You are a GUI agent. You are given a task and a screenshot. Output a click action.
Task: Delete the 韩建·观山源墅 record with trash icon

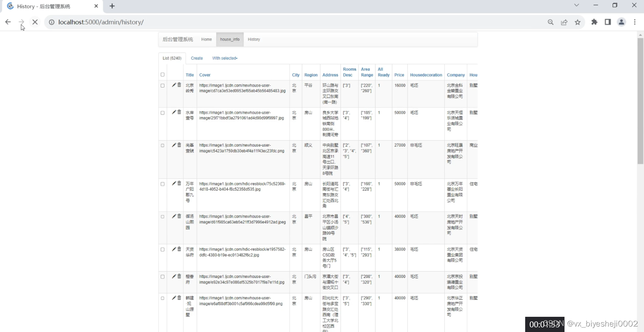click(x=179, y=298)
